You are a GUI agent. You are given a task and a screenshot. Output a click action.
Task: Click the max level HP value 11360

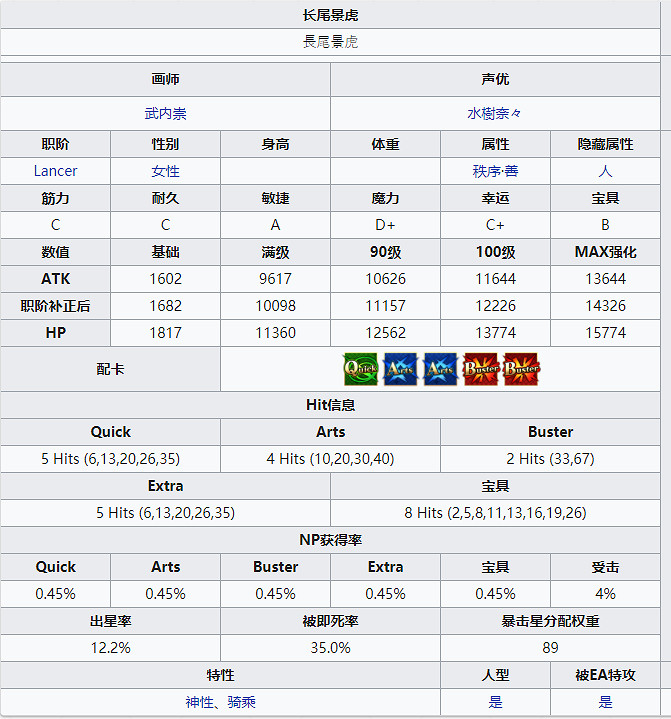click(x=275, y=333)
